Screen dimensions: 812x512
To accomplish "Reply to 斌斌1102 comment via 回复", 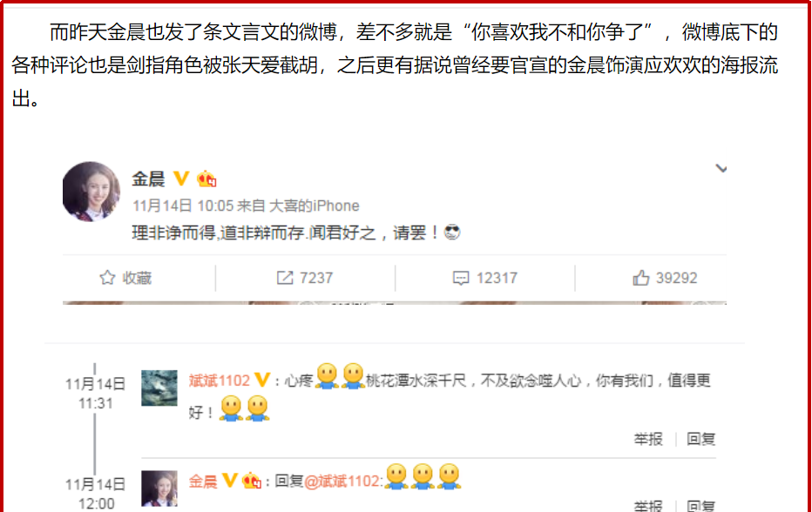I will 701,439.
